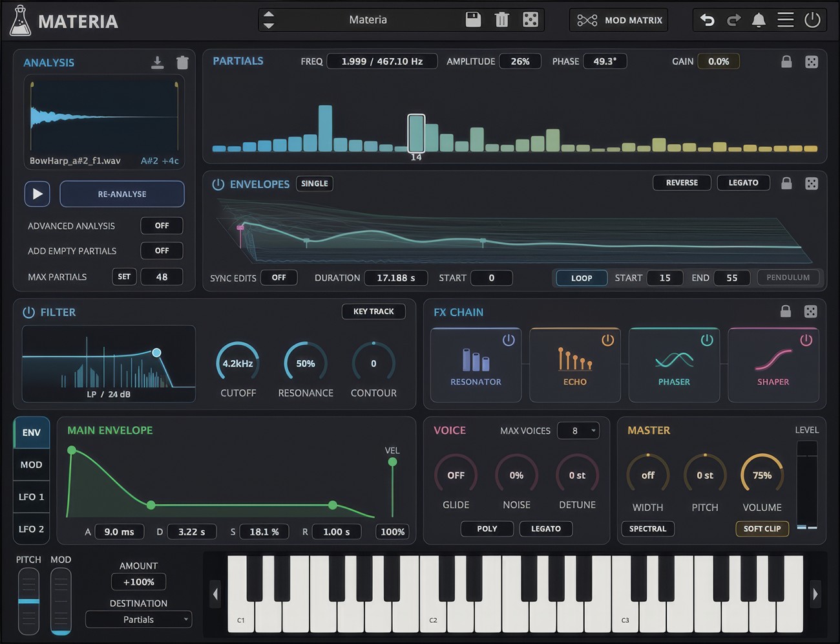Undo the last change
This screenshot has width=840, height=644.
(708, 20)
